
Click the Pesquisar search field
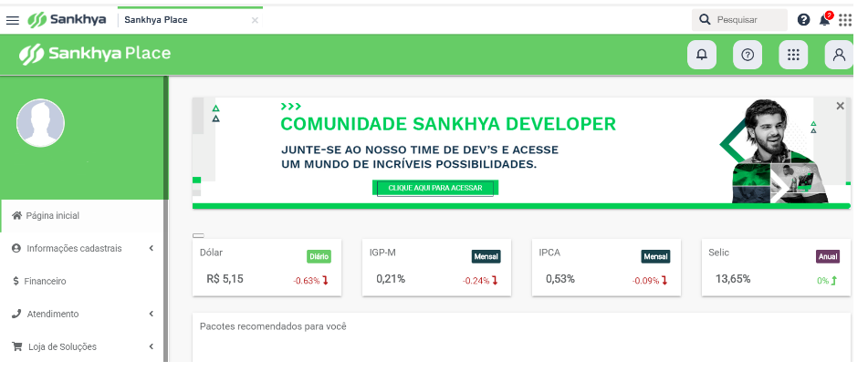[739, 20]
